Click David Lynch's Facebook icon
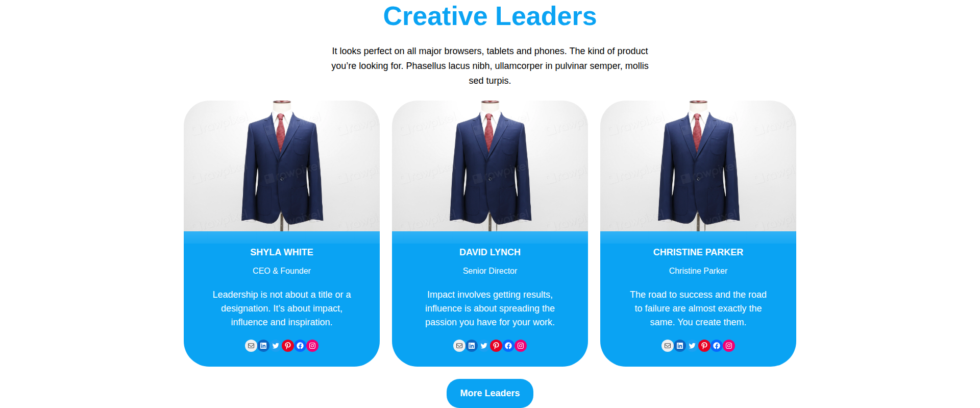Image resolution: width=980 pixels, height=408 pixels. point(508,346)
